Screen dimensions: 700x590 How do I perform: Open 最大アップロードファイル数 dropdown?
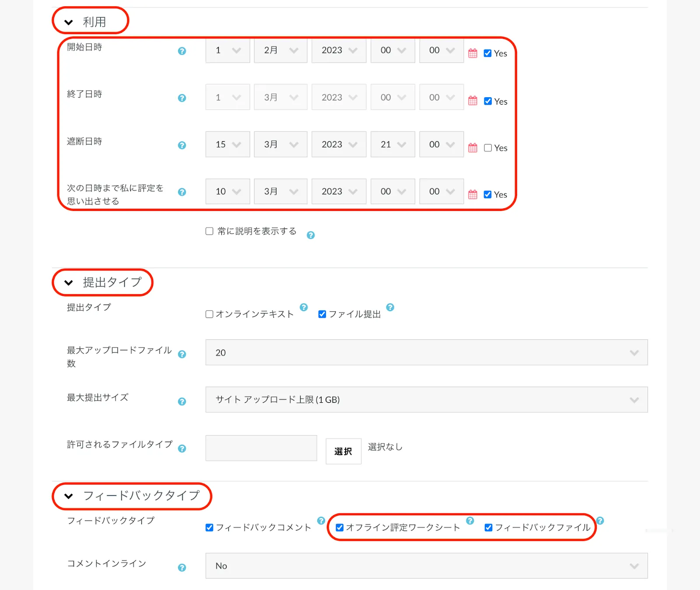(x=426, y=353)
